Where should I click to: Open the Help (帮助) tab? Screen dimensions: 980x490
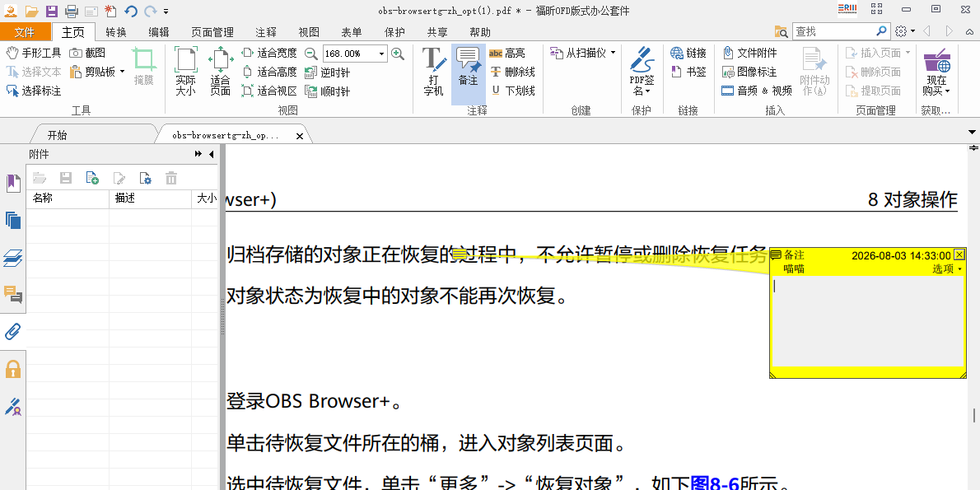(x=480, y=32)
